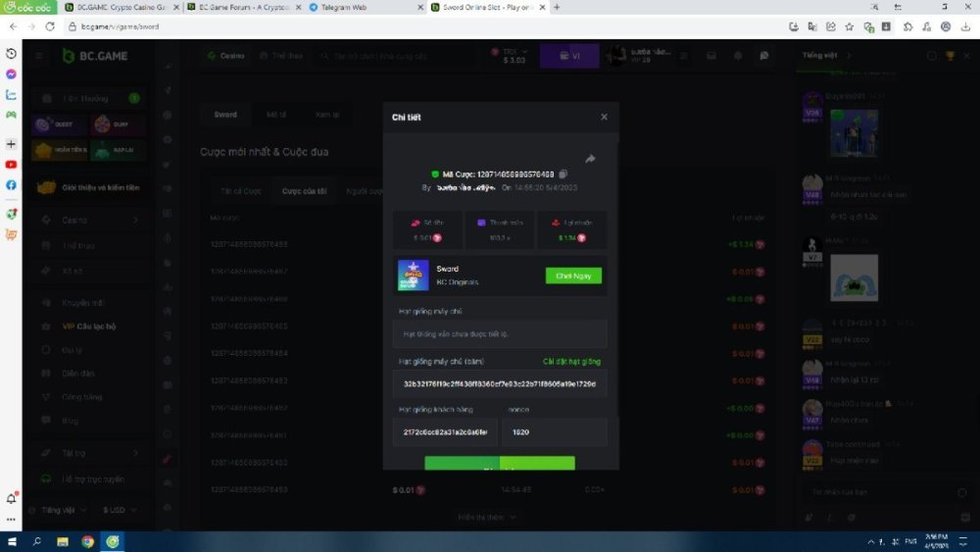Click the Cài đặt hạt giống link
The width and height of the screenshot is (980, 552).
coord(571,361)
